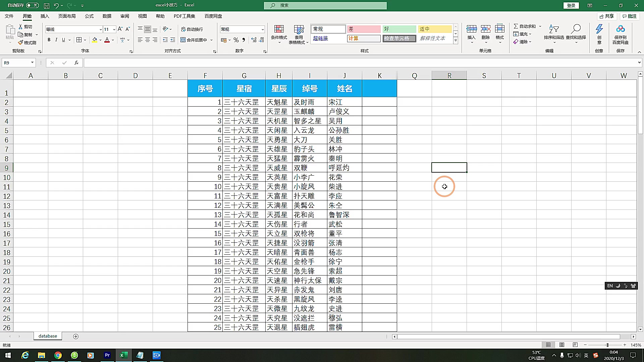644x362 pixels.
Task: Toggle the AutoSave switch
Action: [32, 5]
